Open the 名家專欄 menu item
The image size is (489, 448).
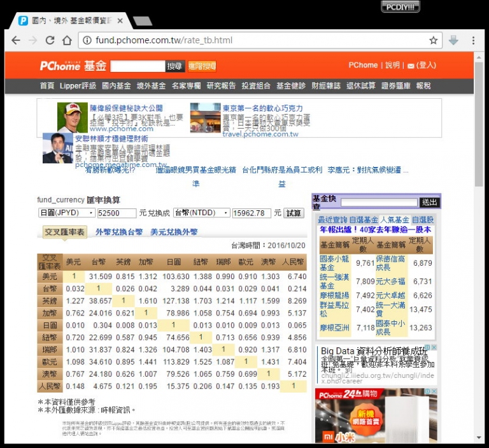click(x=186, y=86)
